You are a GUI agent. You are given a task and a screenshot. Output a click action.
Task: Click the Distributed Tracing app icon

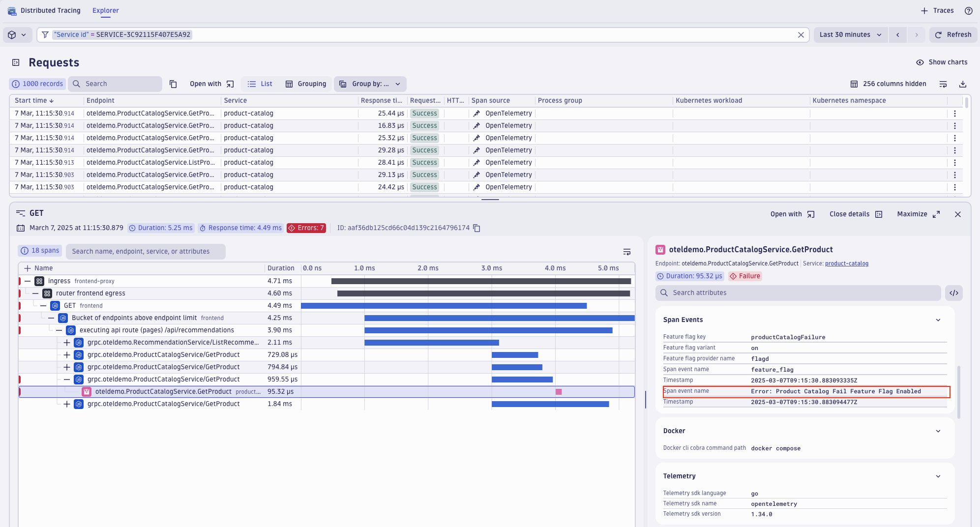point(11,10)
